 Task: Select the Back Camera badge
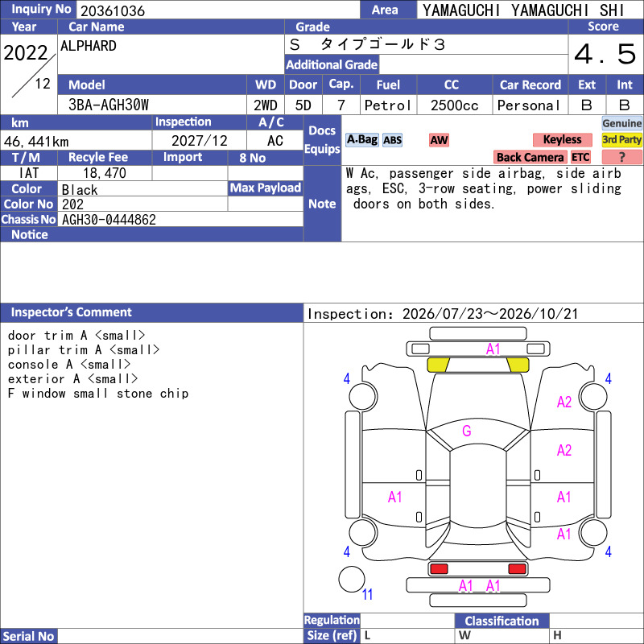coord(530,157)
